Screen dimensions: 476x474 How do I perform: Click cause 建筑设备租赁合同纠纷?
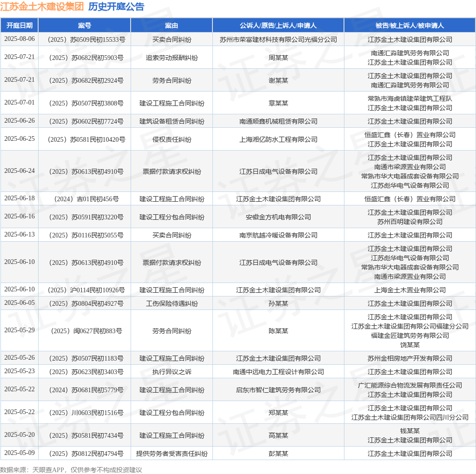point(172,121)
